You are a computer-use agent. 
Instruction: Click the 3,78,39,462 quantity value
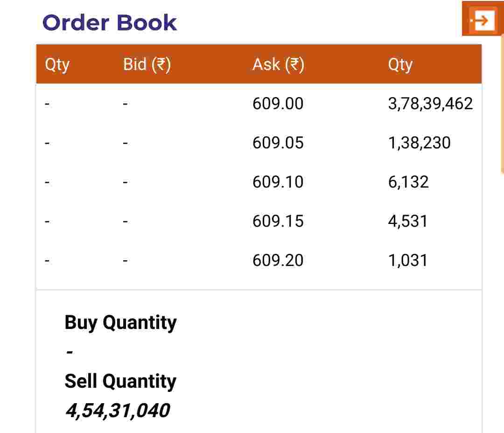point(430,104)
